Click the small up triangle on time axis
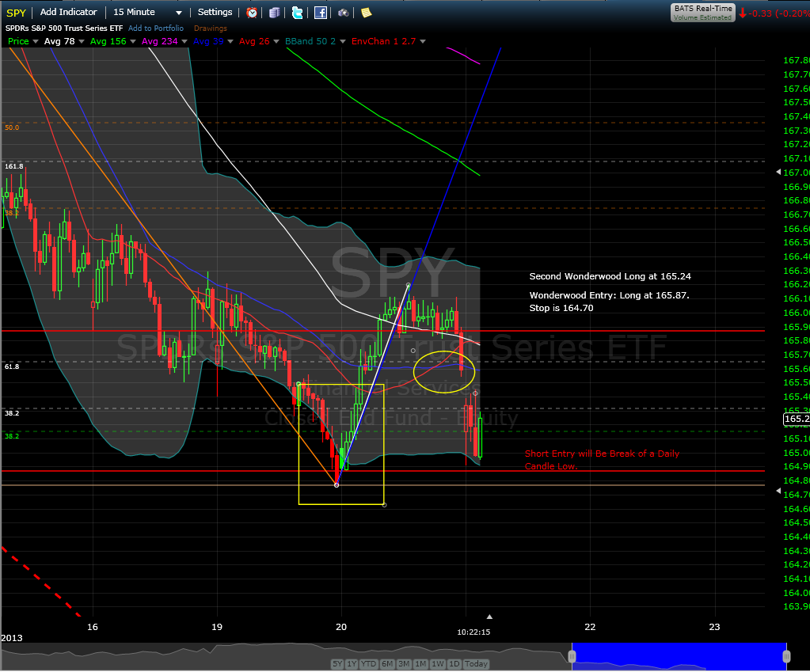This screenshot has height=672, width=810. tap(489, 617)
